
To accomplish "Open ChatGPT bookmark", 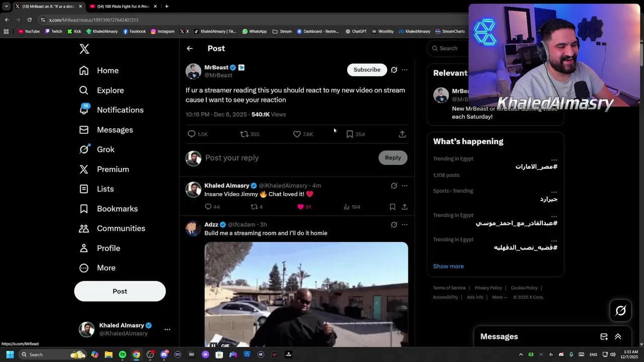I will 356,31.
